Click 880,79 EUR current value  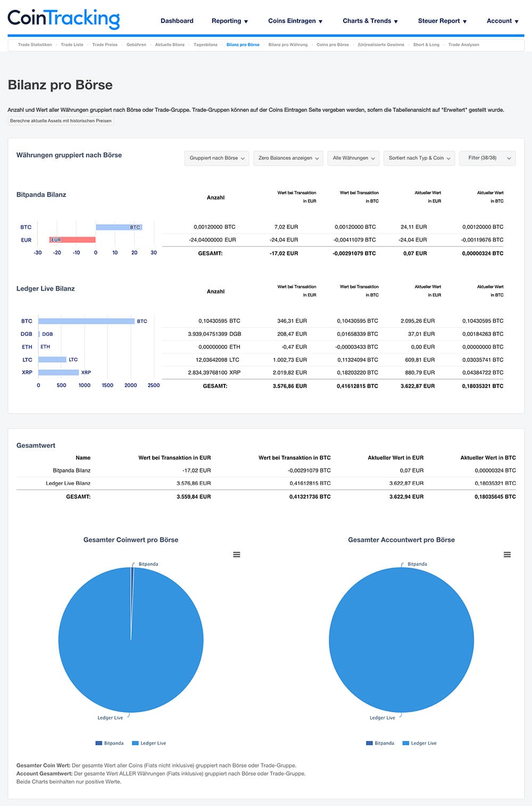(420, 373)
